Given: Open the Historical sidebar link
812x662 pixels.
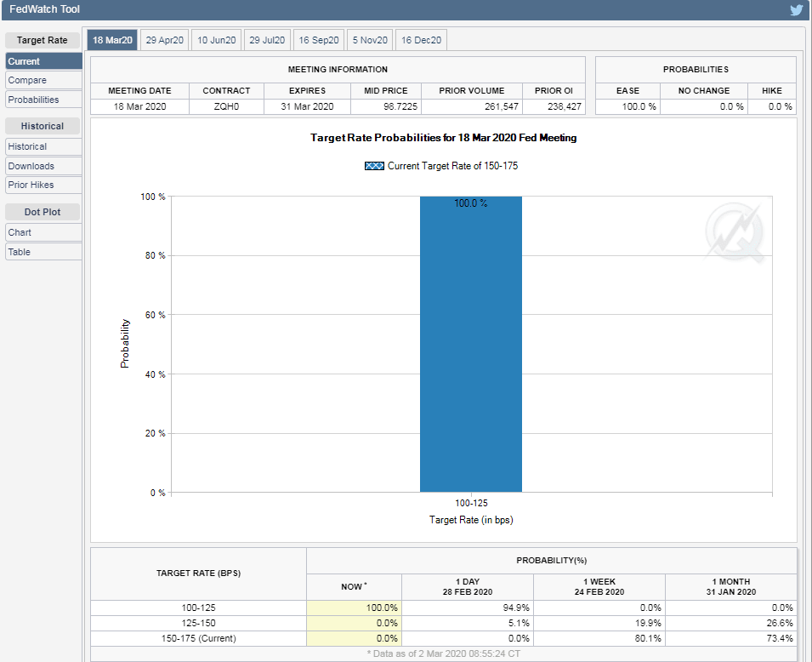Looking at the screenshot, I should (x=43, y=146).
